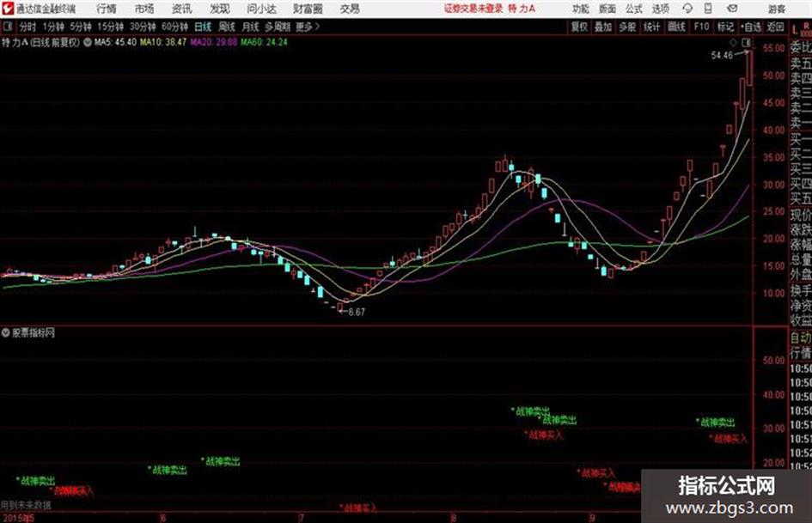The width and height of the screenshot is (812, 523).
Task: Click the 6.67 low price label
Action: [357, 312]
